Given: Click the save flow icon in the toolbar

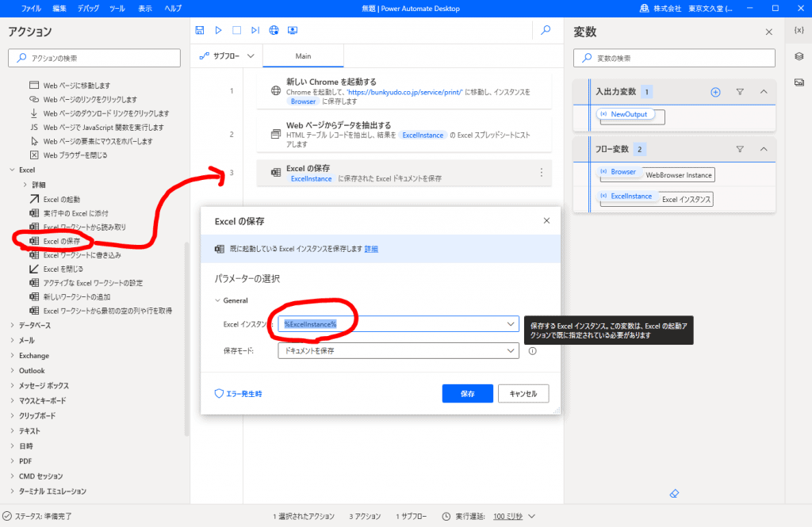Looking at the screenshot, I should (x=201, y=30).
